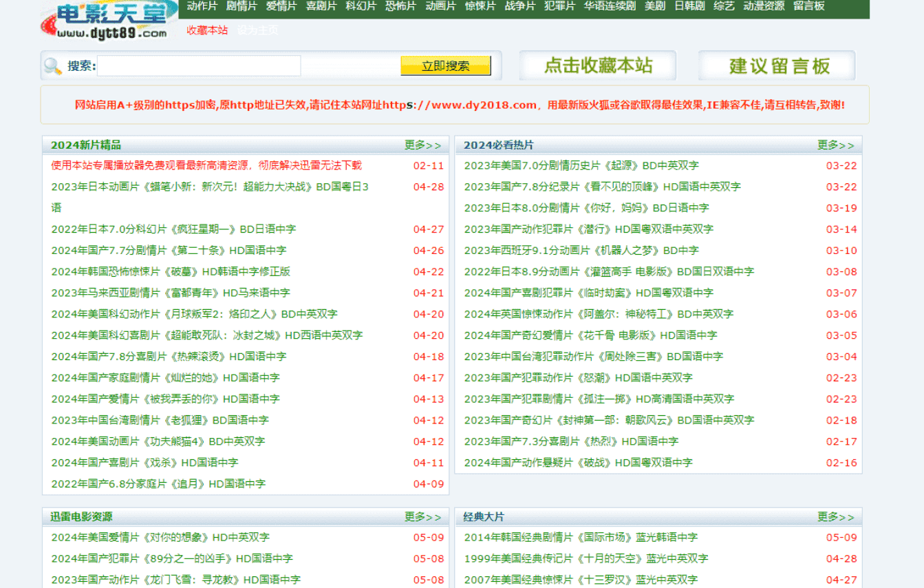Open 华语连续剧 section
Screen dimensions: 924x588
coord(610,6)
